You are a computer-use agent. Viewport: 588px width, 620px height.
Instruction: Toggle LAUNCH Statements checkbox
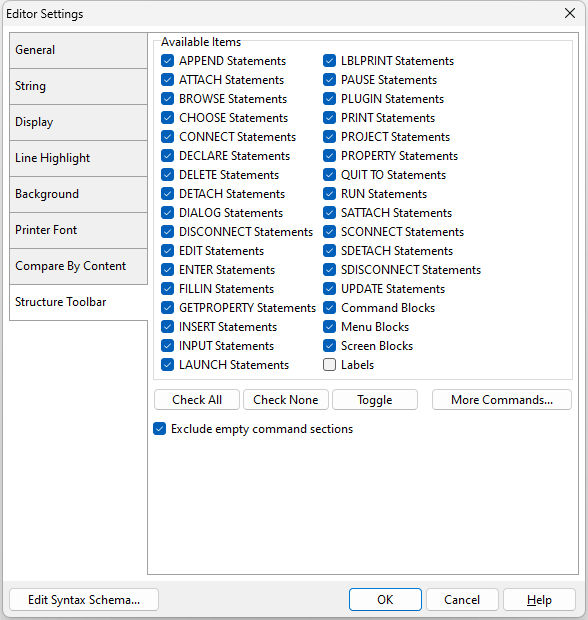point(167,365)
